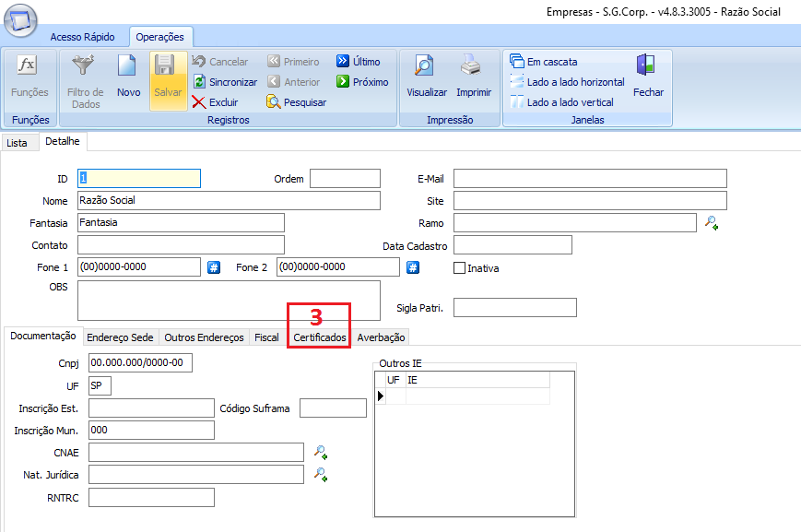The width and height of the screenshot is (801, 532).
Task: Go to Primeiro record
Action: point(293,62)
